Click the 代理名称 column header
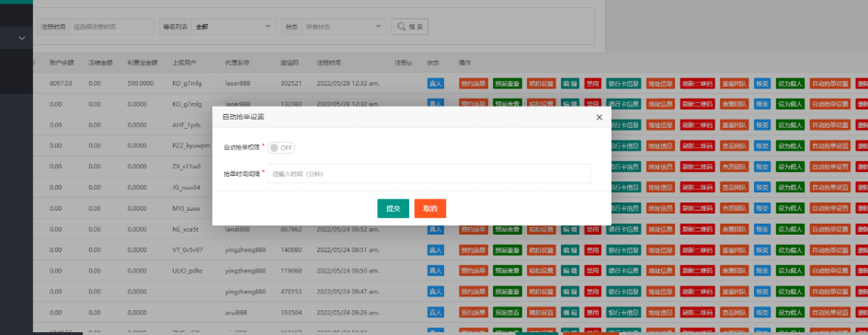This screenshot has height=335, width=868. click(x=237, y=63)
